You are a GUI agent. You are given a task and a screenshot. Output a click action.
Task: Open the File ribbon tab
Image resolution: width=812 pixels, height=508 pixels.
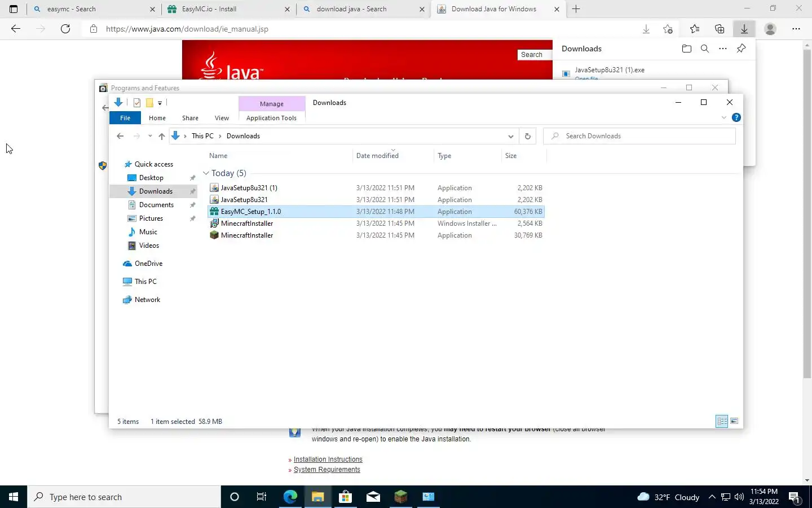125,118
